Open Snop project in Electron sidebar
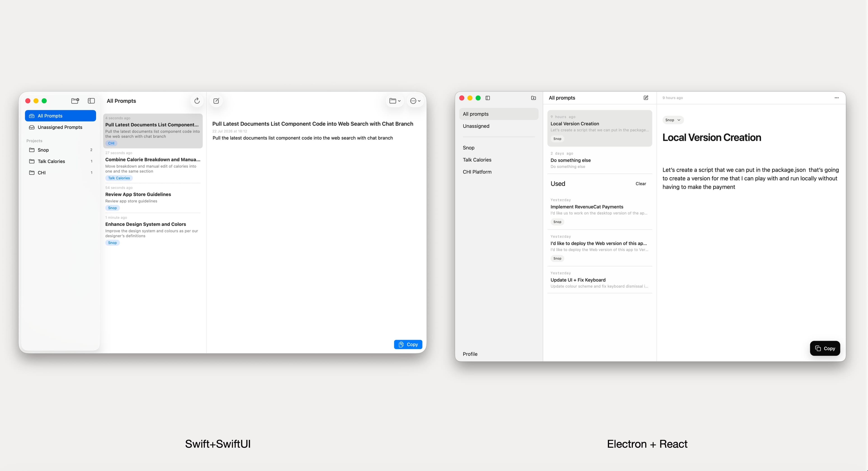 (x=499, y=148)
